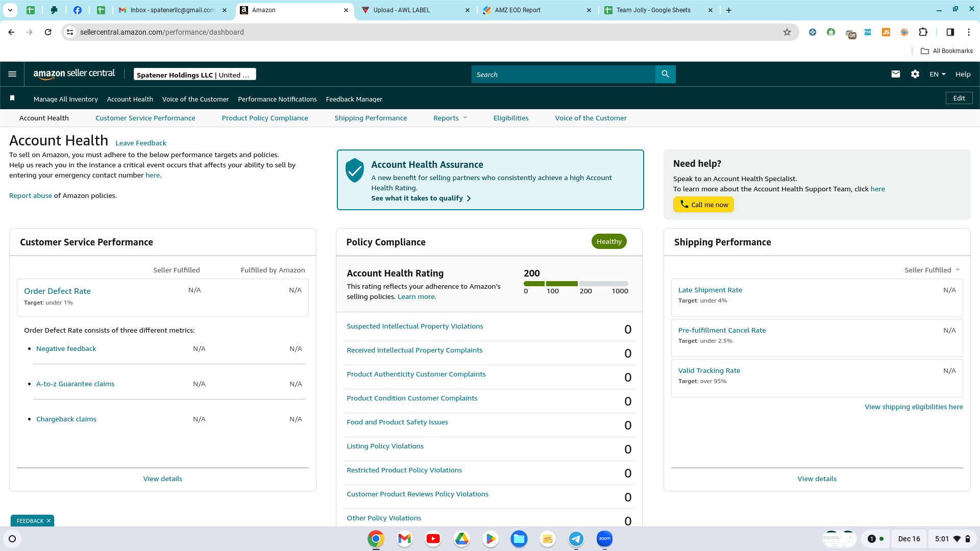Click the Edit button in nav bar
The height and width of the screenshot is (551, 980).
(959, 98)
